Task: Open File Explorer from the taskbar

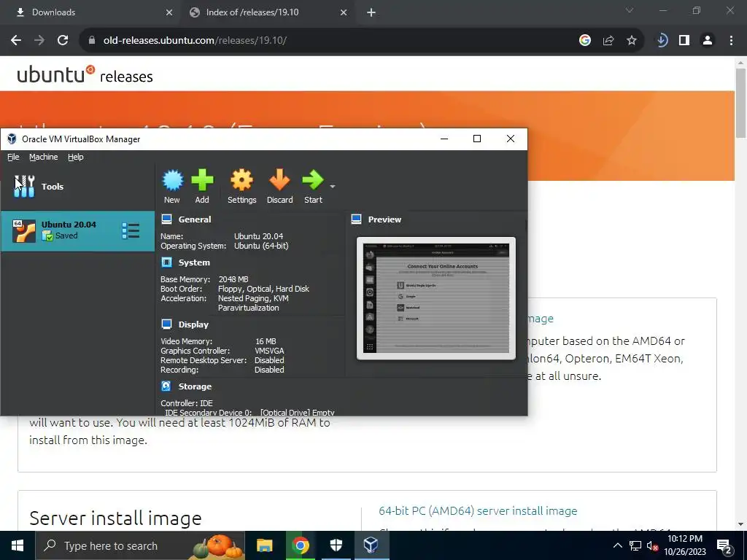Action: [x=264, y=545]
